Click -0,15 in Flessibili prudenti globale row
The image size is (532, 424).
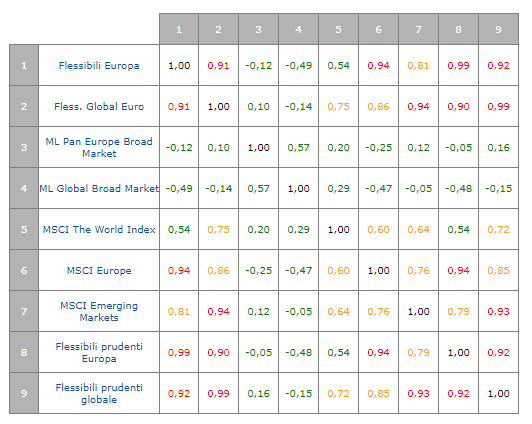click(x=299, y=393)
